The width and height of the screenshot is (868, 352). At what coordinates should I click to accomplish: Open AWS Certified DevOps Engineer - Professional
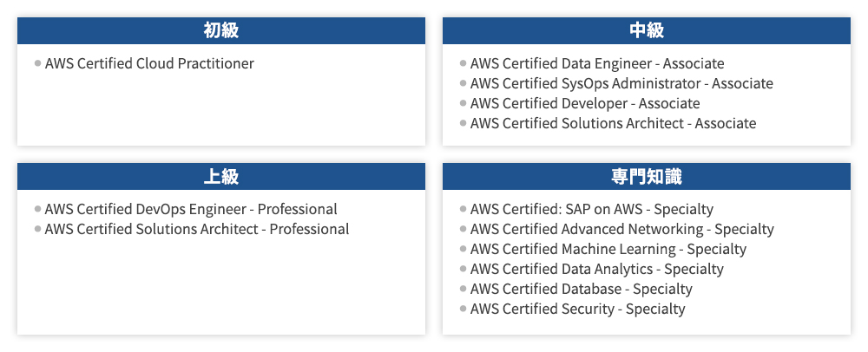pyautogui.click(x=191, y=209)
